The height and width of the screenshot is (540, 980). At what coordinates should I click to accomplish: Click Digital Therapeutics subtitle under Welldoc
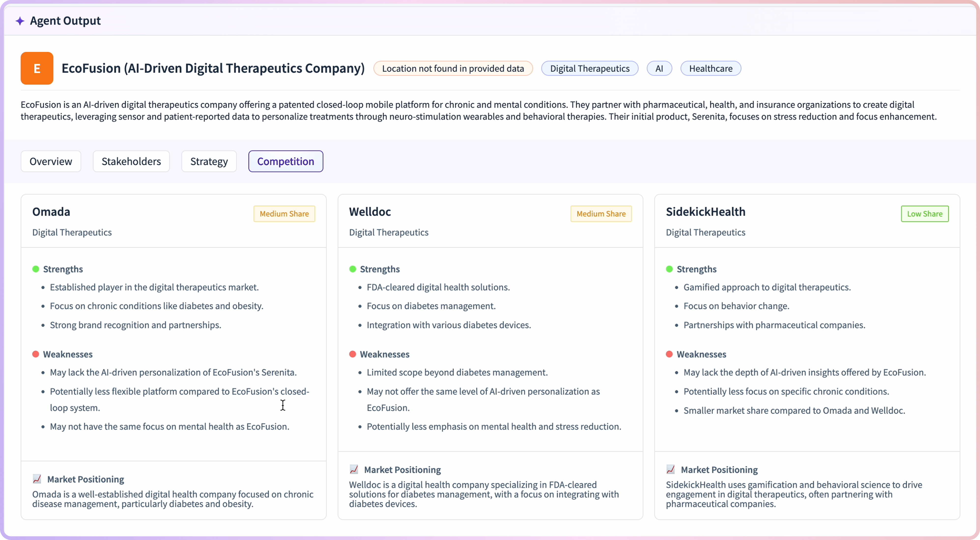(388, 233)
